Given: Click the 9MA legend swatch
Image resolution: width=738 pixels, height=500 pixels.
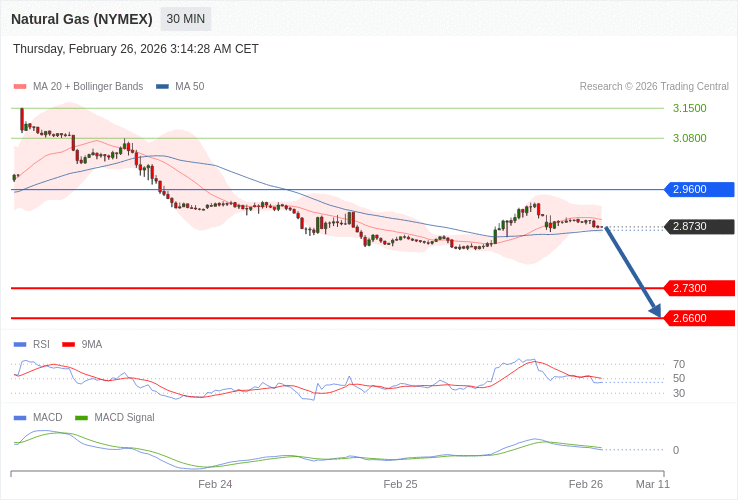Looking at the screenshot, I should [x=68, y=345].
